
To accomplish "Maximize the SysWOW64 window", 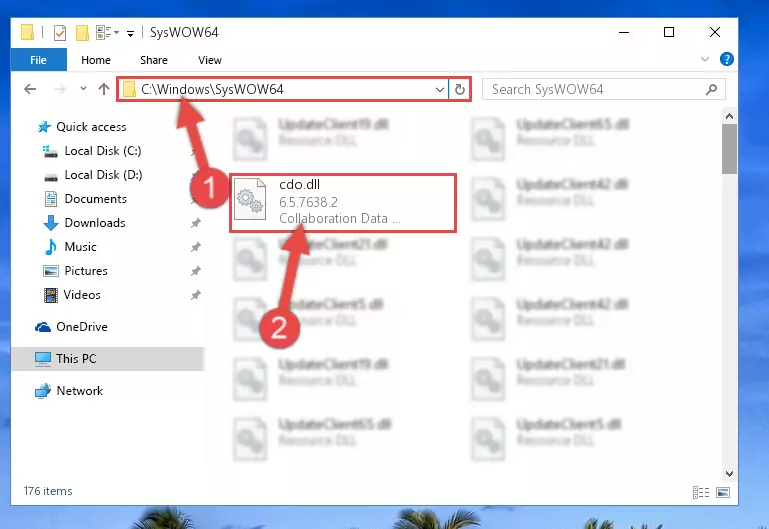I will pos(668,32).
